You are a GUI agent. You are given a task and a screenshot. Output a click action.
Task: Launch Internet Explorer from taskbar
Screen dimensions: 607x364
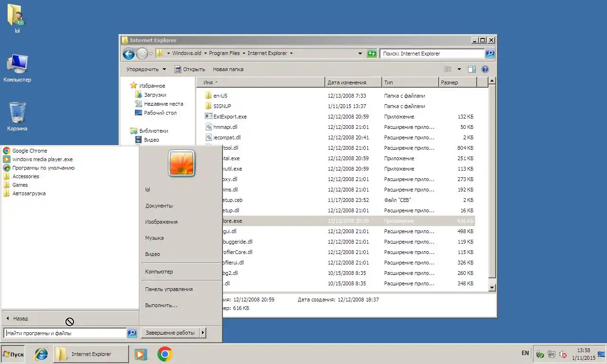tap(41, 354)
